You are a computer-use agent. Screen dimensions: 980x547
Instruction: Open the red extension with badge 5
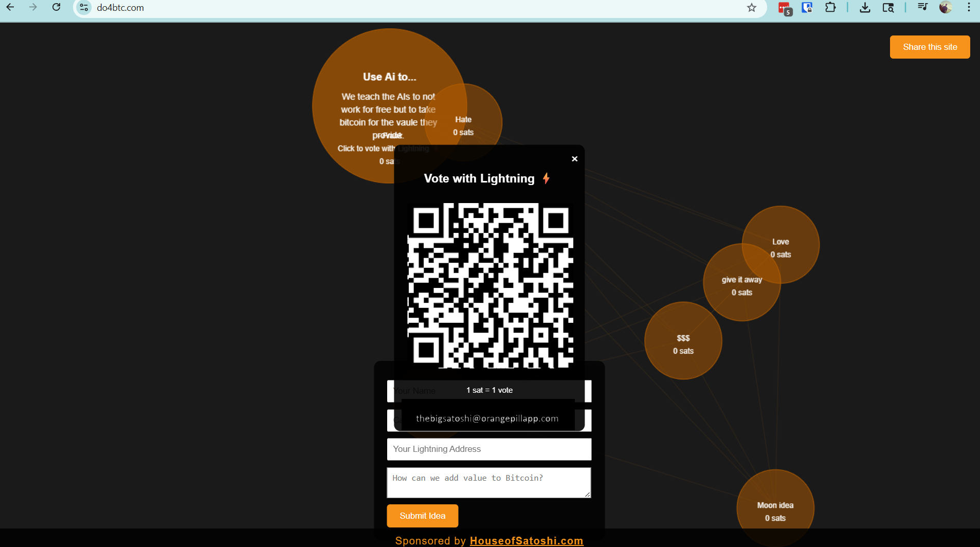coord(785,8)
